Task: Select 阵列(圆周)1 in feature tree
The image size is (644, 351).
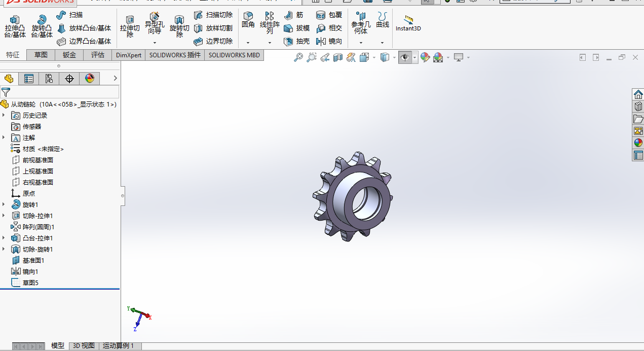Action: 32,227
